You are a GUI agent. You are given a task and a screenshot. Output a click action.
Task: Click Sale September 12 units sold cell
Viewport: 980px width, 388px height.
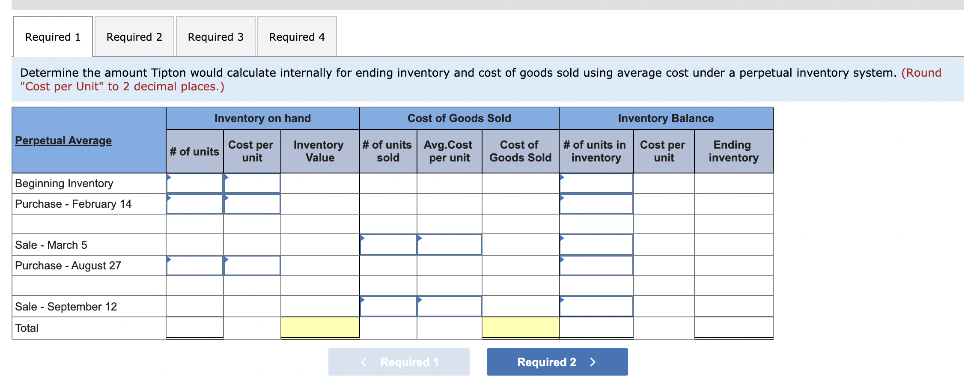tap(387, 306)
